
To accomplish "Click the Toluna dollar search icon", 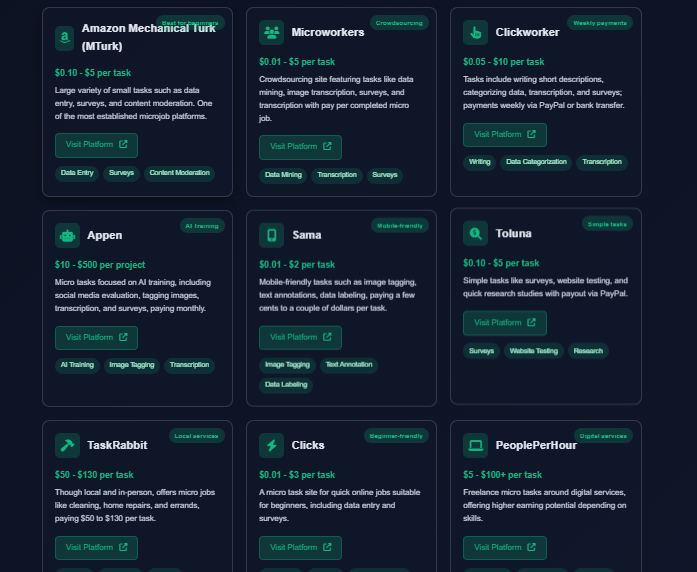I will pyautogui.click(x=475, y=233).
